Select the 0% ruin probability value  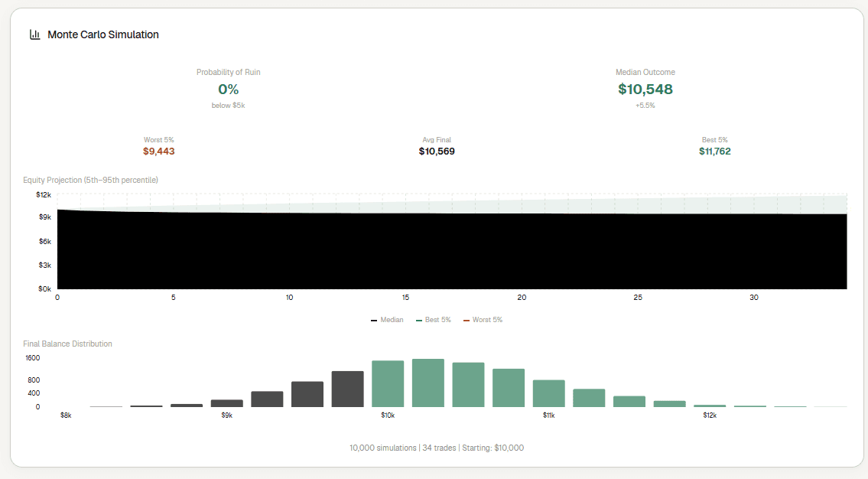(228, 90)
